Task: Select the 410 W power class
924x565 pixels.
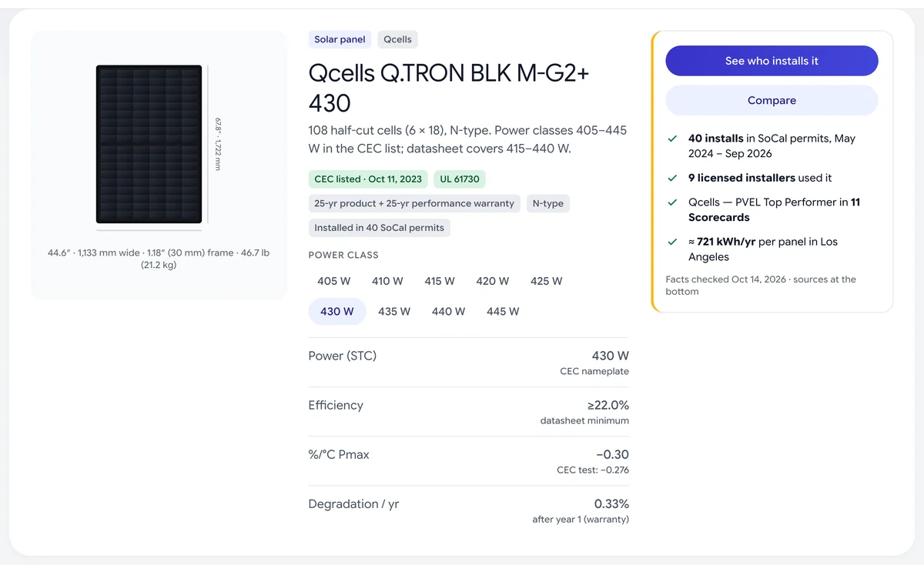Action: 387,281
